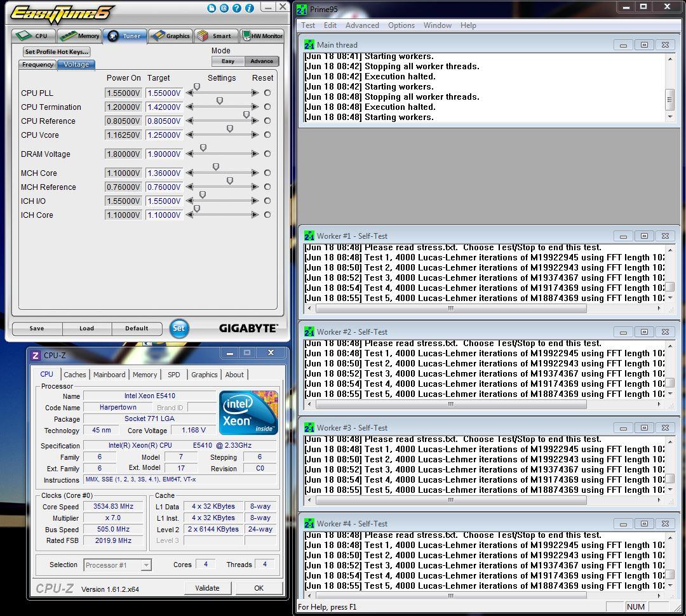
Task: Switch to the Frequency sub-tab in EasyTune6
Action: click(37, 64)
